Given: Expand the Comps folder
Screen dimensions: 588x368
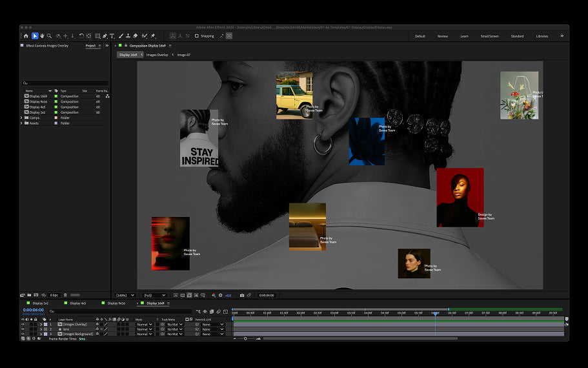Looking at the screenshot, I should pyautogui.click(x=21, y=118).
